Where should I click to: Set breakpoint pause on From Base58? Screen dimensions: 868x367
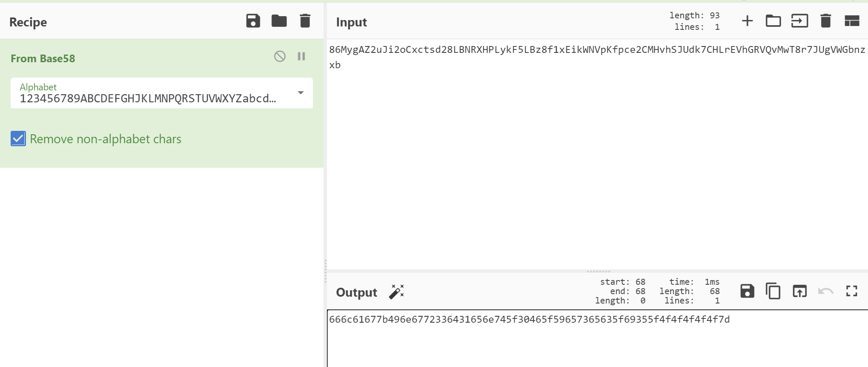(x=301, y=56)
